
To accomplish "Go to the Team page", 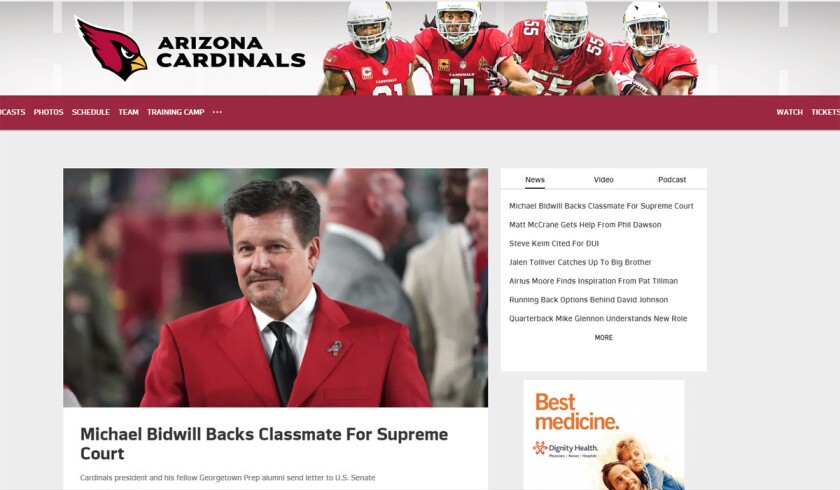I will [129, 112].
